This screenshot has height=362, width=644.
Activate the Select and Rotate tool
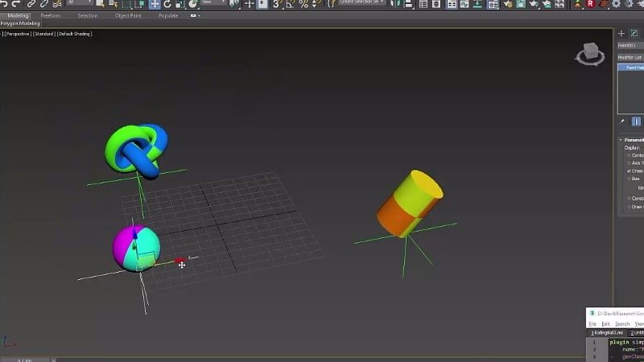coord(167,4)
